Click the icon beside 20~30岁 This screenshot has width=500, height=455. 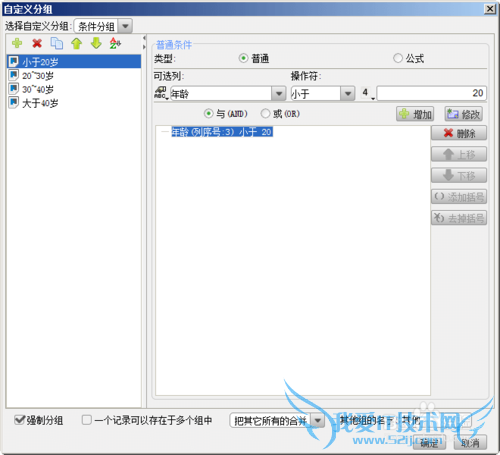pos(14,75)
